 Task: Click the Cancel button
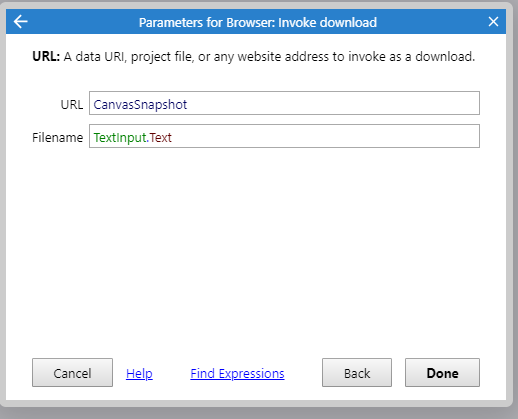coord(72,373)
